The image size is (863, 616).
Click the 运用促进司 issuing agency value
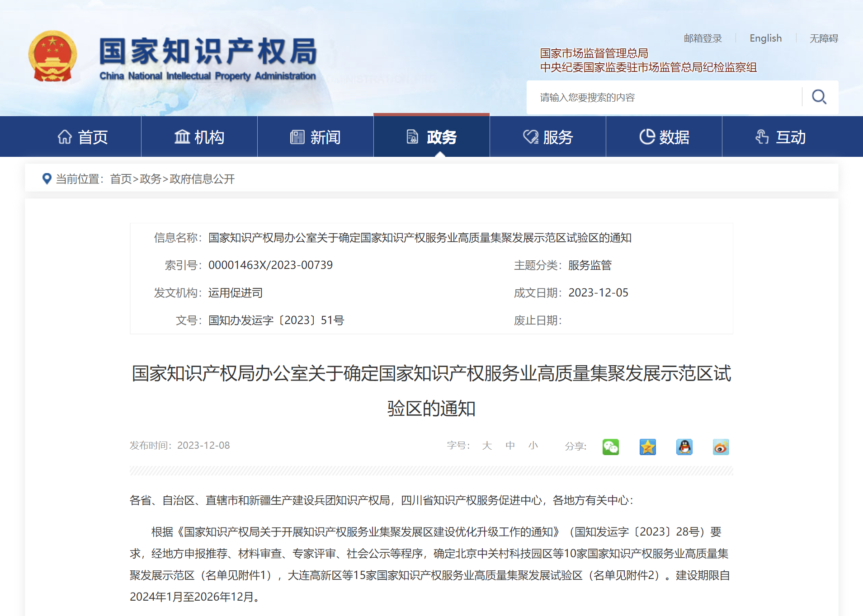click(235, 293)
